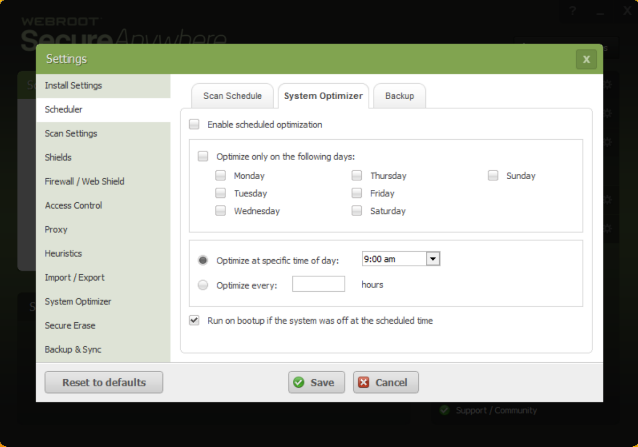This screenshot has height=447, width=638.
Task: Select Heuristics in the sidebar
Action: pyautogui.click(x=64, y=253)
